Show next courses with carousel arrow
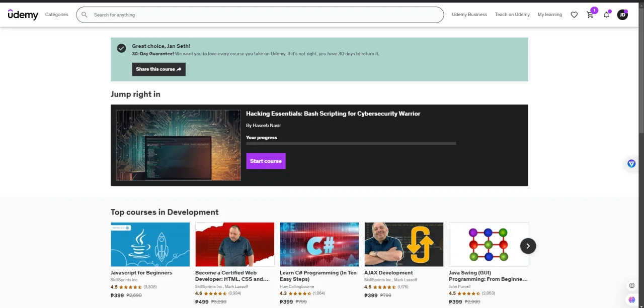The image size is (644, 308). pyautogui.click(x=528, y=246)
